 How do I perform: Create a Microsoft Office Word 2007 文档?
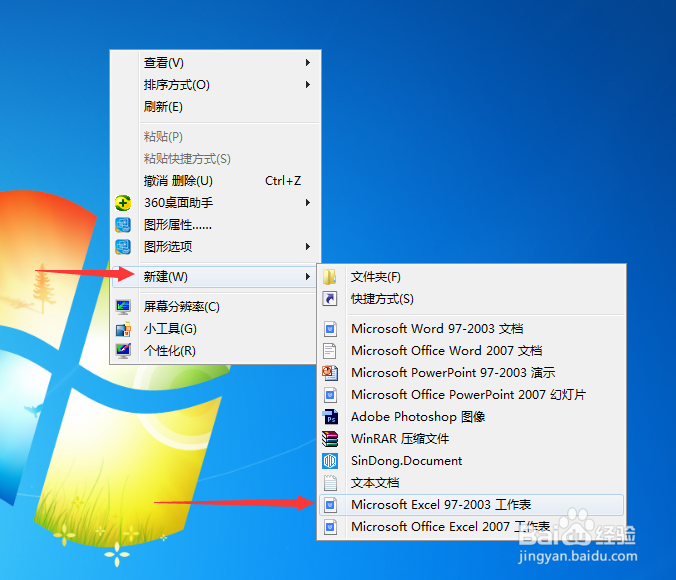(x=471, y=351)
